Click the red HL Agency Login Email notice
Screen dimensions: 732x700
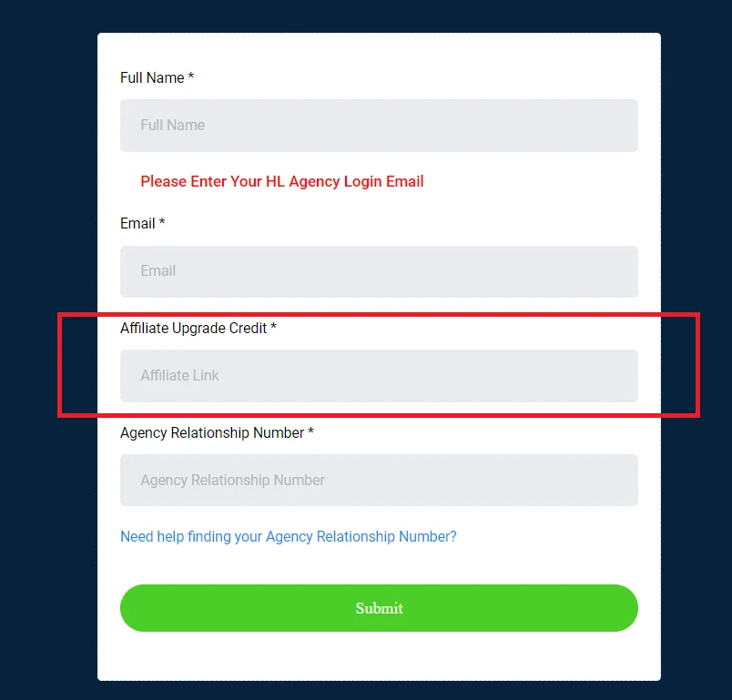pos(282,181)
